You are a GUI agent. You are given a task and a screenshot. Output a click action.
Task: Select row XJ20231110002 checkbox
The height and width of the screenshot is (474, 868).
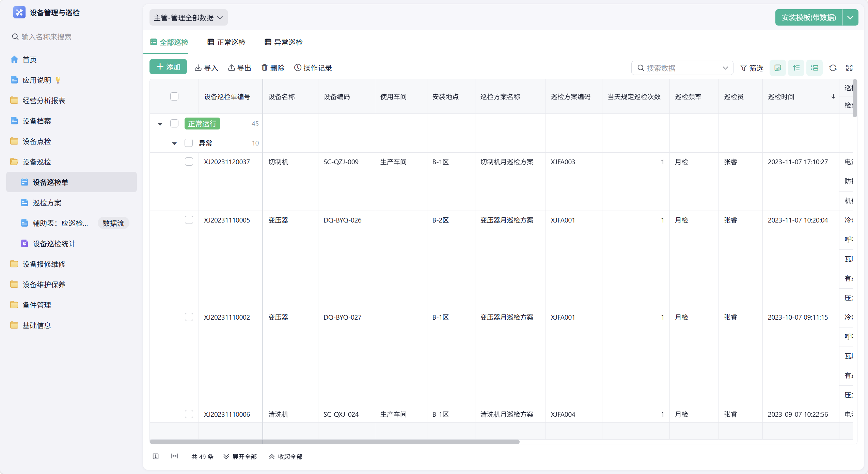(x=189, y=317)
